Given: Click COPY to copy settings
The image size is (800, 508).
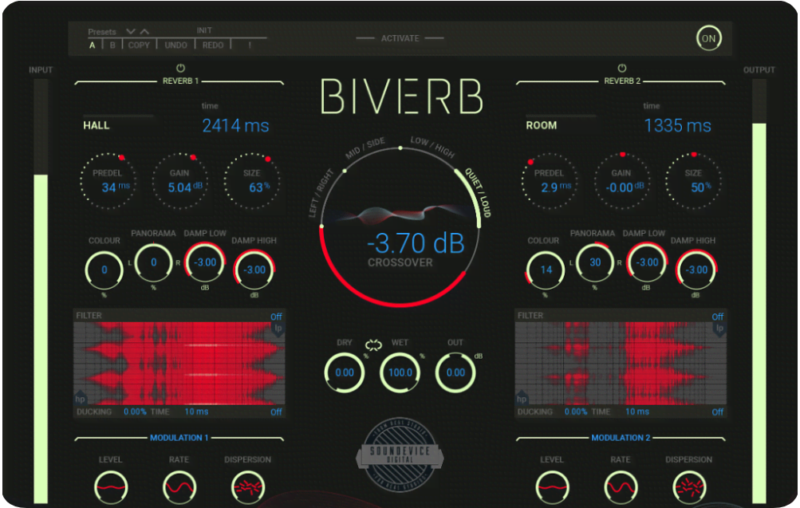Looking at the screenshot, I should [139, 45].
